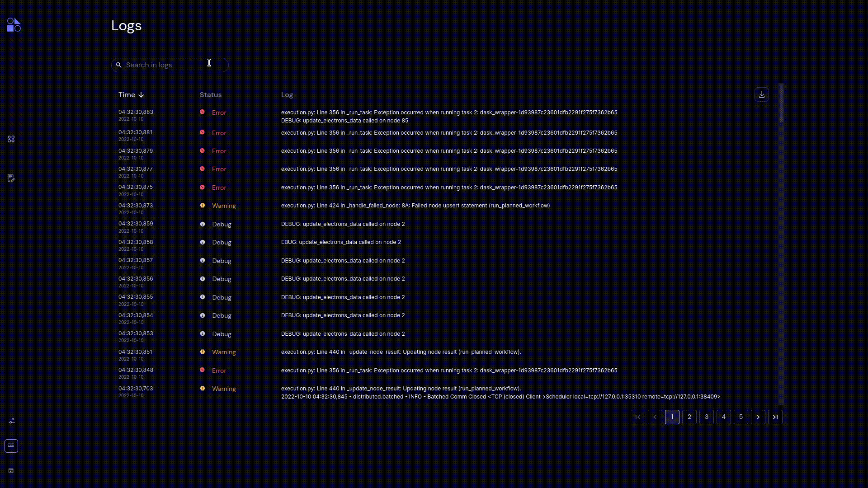Image resolution: width=868 pixels, height=488 pixels.
Task: Select the Logs sidebar icon
Action: 11,446
